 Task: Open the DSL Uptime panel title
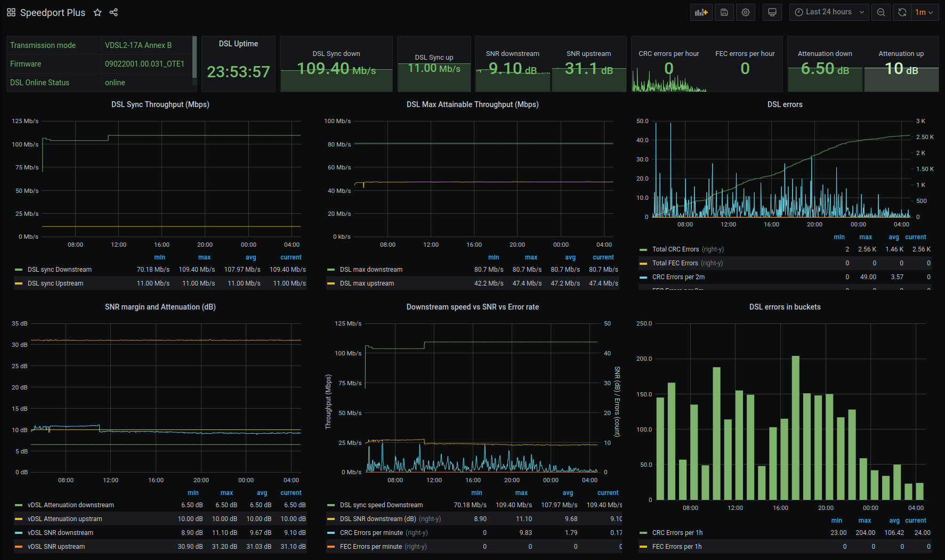click(x=238, y=44)
